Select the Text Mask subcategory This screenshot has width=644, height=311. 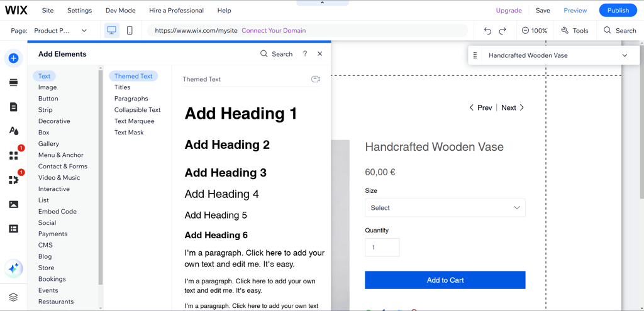[x=129, y=133]
